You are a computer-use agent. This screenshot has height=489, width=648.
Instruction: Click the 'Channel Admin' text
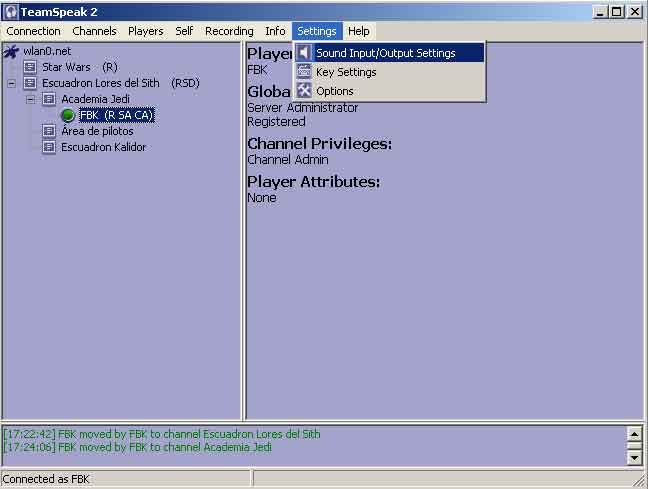[x=288, y=160]
